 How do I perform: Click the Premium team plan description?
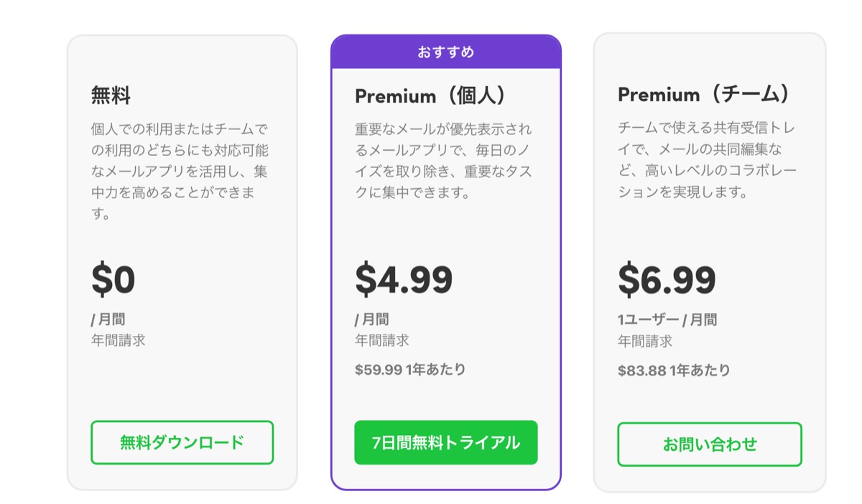tap(707, 160)
